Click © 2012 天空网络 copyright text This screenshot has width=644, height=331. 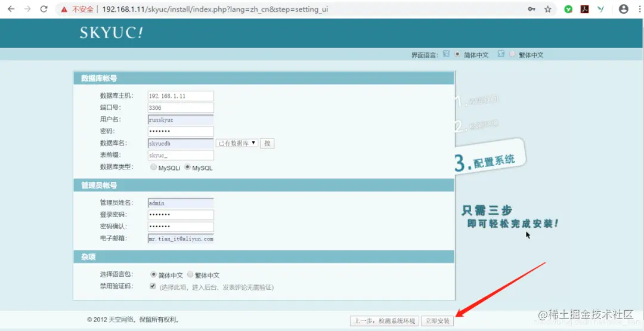pos(133,320)
